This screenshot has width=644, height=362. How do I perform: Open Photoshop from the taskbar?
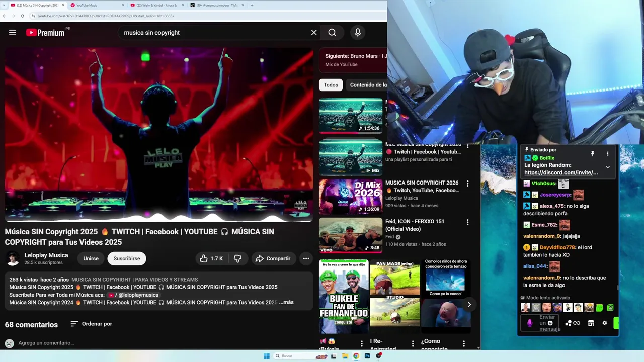[x=367, y=356]
